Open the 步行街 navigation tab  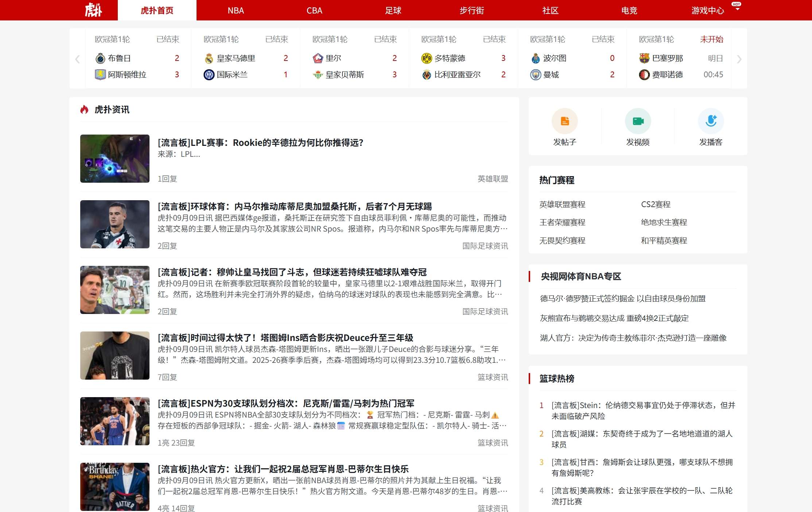click(x=472, y=10)
